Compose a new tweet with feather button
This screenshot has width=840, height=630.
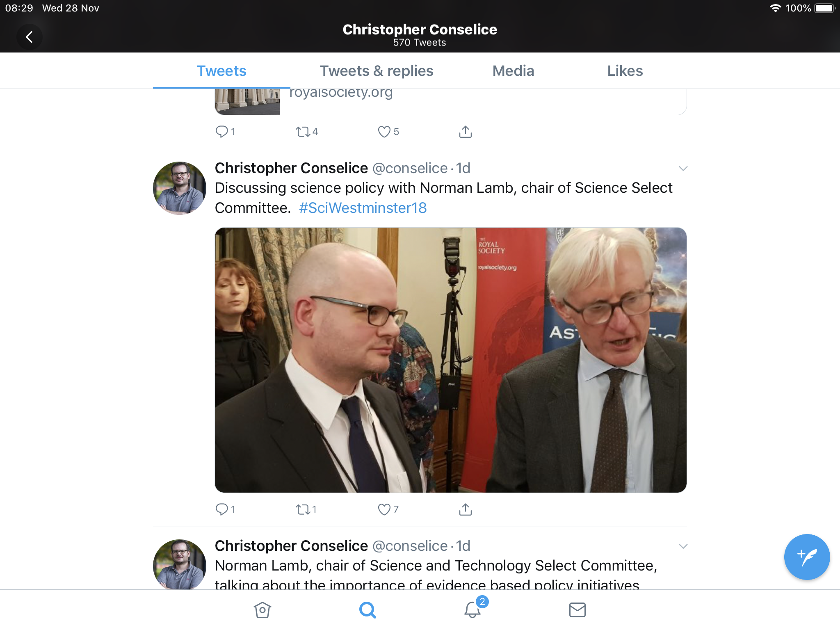807,557
